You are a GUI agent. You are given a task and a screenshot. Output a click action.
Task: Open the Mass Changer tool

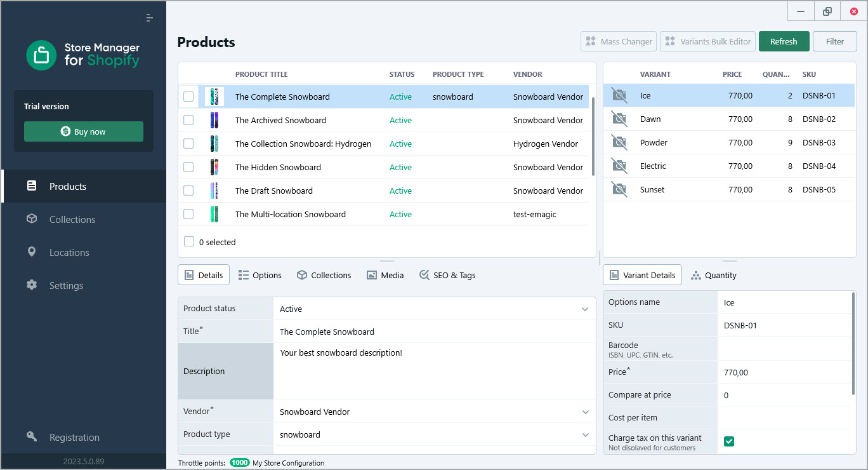pos(619,41)
